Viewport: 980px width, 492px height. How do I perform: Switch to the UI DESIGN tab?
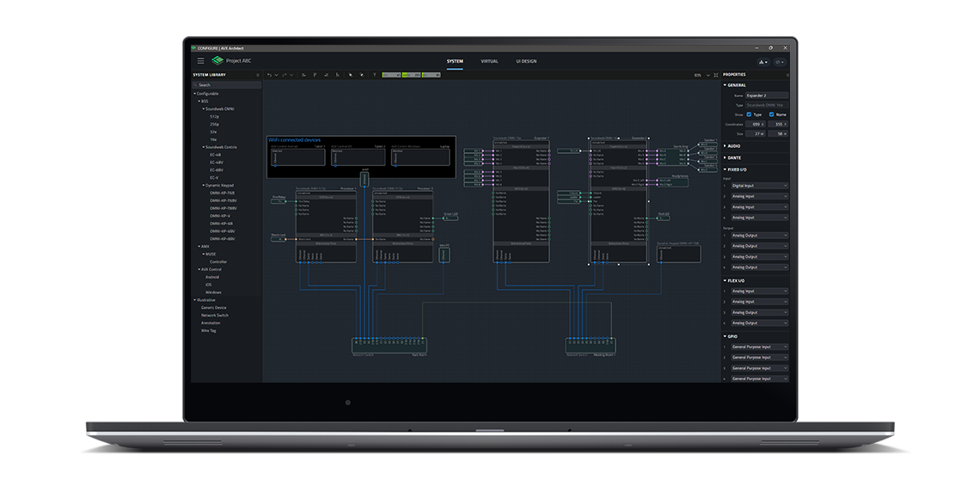(x=526, y=61)
